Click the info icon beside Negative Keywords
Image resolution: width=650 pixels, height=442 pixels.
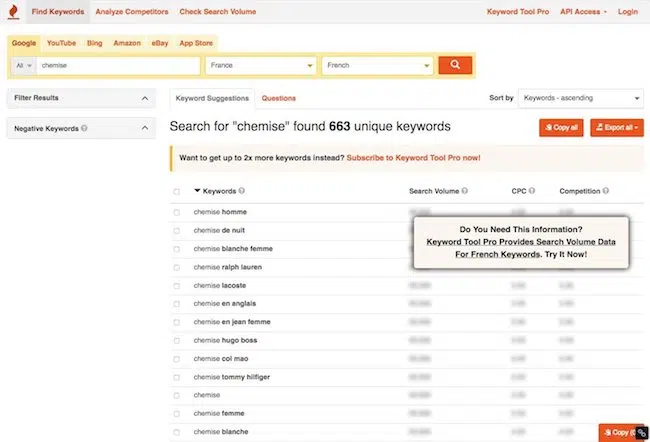pyautogui.click(x=84, y=128)
